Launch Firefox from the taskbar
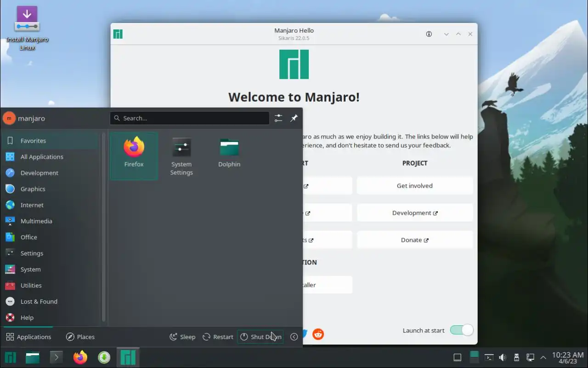588x368 pixels. tap(80, 357)
